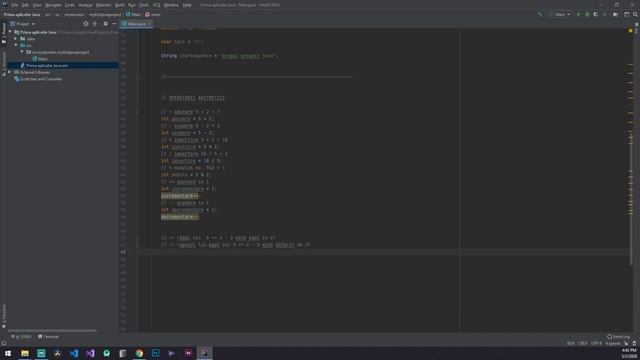
Task: Open Windows Start menu
Action: [x=8, y=353]
